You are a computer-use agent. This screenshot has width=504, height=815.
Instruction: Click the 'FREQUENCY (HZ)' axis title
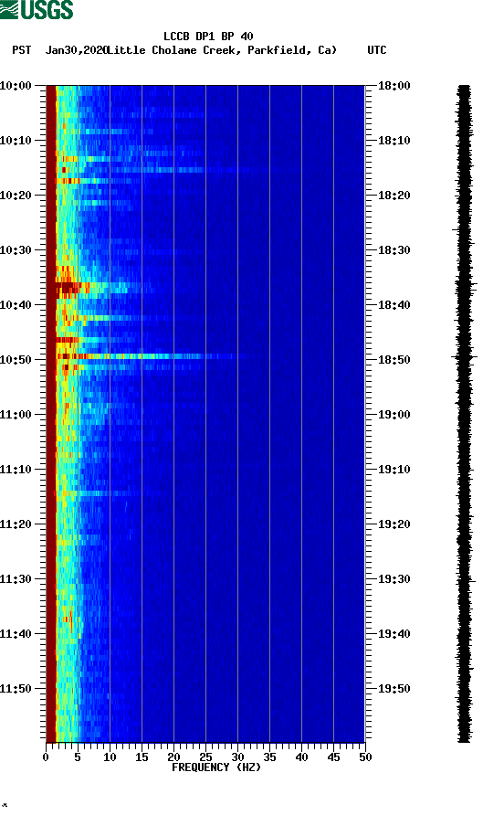(x=216, y=767)
